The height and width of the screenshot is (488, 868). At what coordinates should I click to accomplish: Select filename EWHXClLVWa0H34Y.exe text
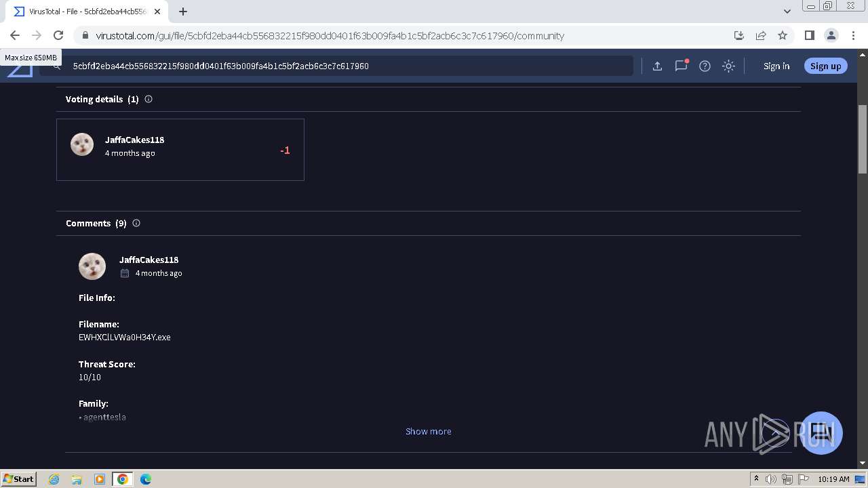pyautogui.click(x=125, y=337)
